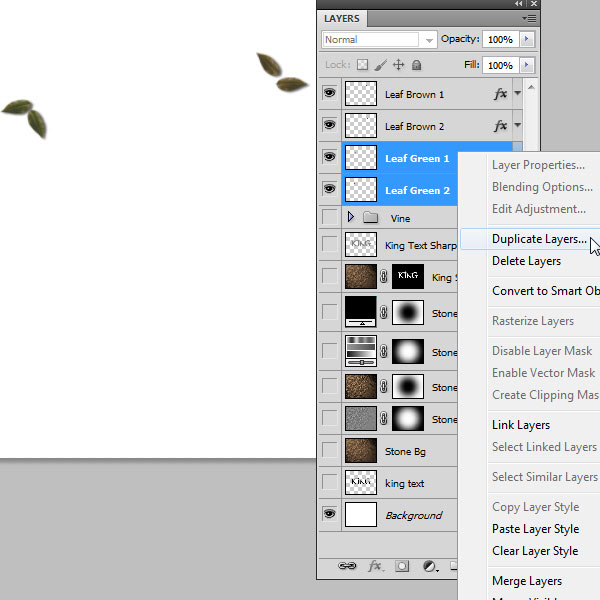600x600 pixels.
Task: Click the mask link chain on gradient map layer
Action: coord(383,351)
